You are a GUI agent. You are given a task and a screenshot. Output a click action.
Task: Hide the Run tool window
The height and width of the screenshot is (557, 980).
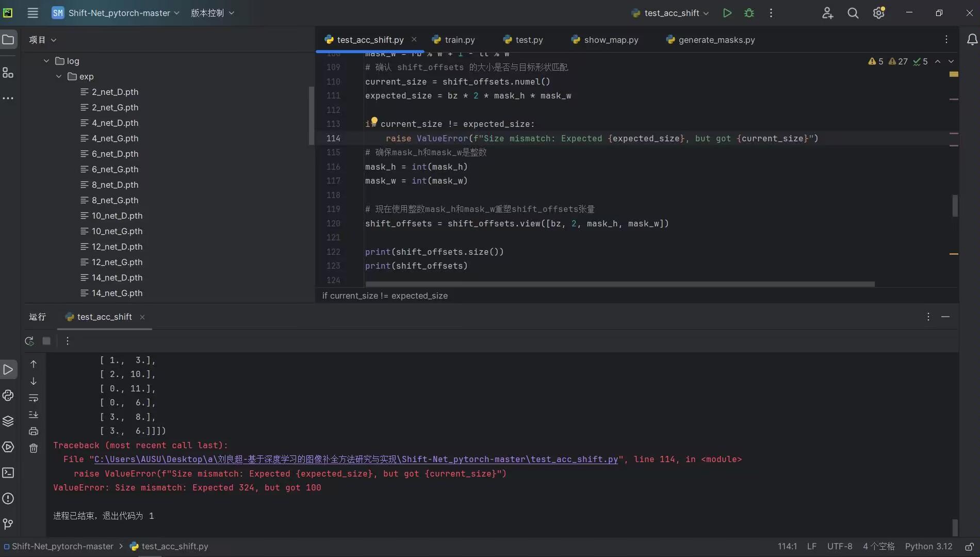pos(945,317)
